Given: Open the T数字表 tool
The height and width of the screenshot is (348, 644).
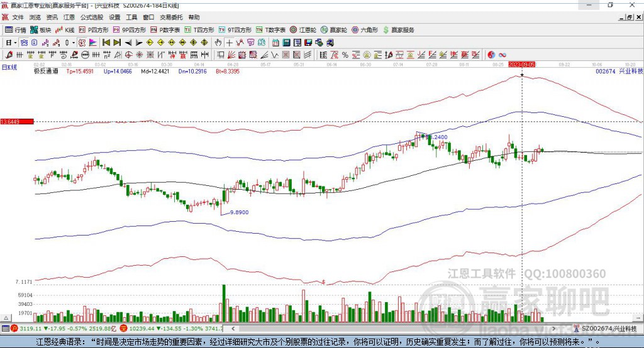Looking at the screenshot, I should [270, 30].
